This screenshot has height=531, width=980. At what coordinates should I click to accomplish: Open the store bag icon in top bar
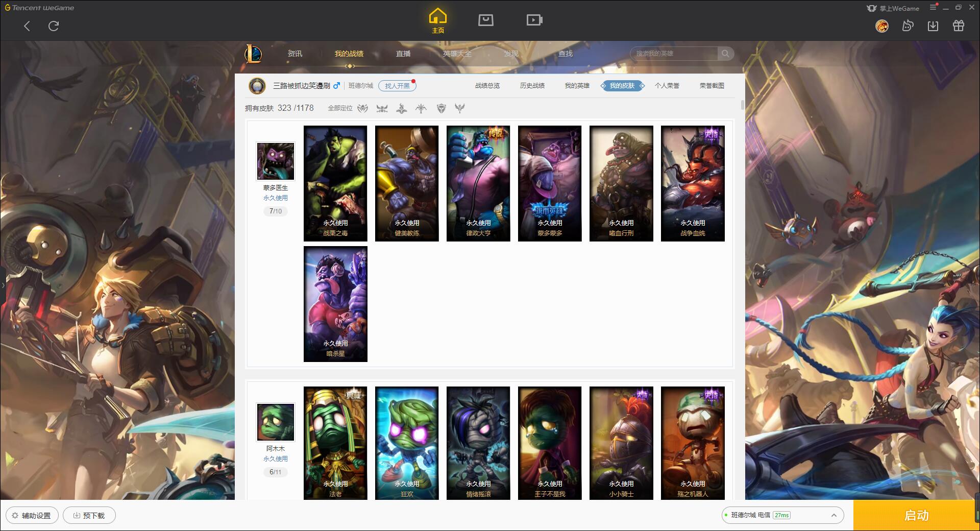click(485, 20)
